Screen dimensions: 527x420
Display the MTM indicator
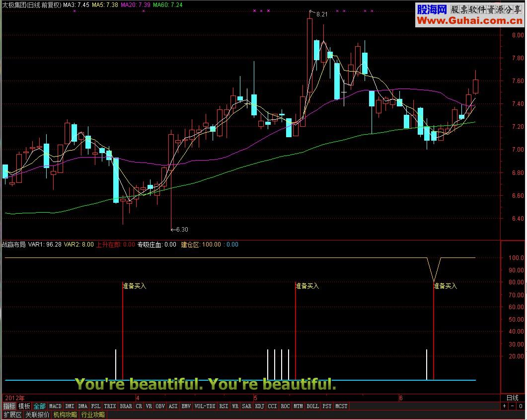click(x=298, y=406)
